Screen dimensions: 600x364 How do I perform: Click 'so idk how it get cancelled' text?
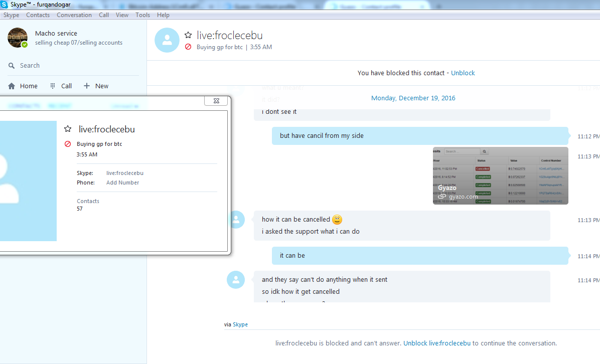(301, 291)
